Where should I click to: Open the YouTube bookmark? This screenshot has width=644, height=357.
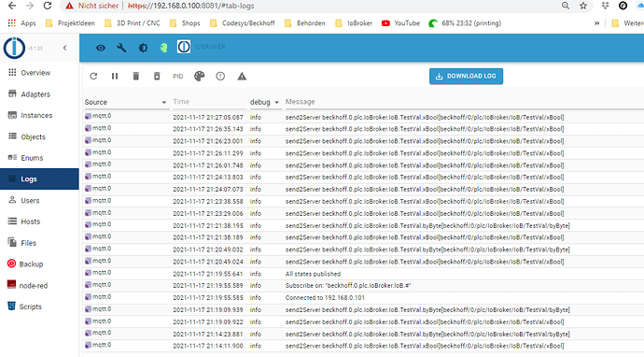tap(400, 23)
